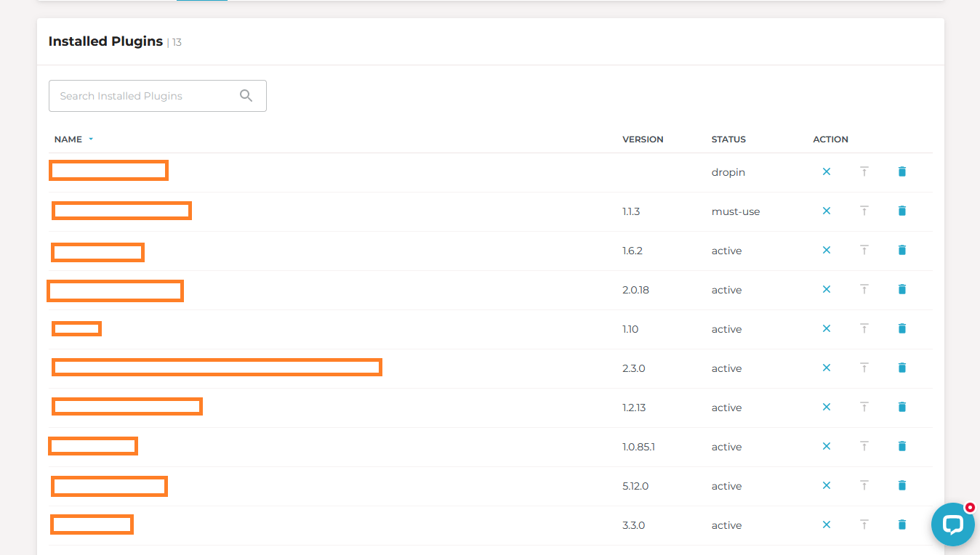Click the update arrow in the 3.3.0 row
This screenshot has width=980, height=555.
click(864, 524)
